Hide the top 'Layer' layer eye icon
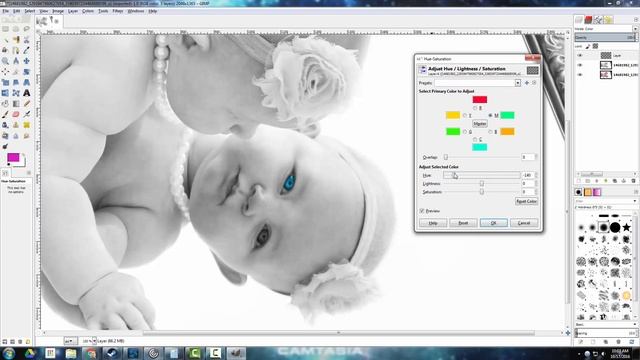Image resolution: width=640 pixels, height=360 pixels. [x=580, y=56]
